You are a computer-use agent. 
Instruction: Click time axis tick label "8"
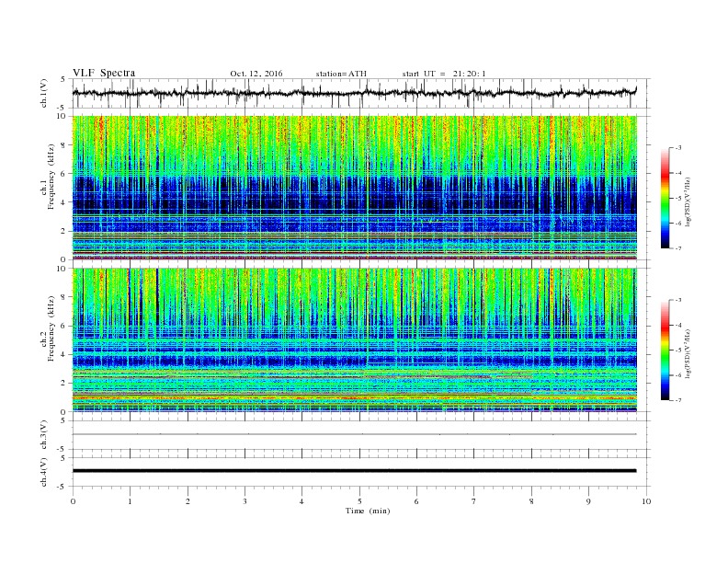[x=531, y=501]
